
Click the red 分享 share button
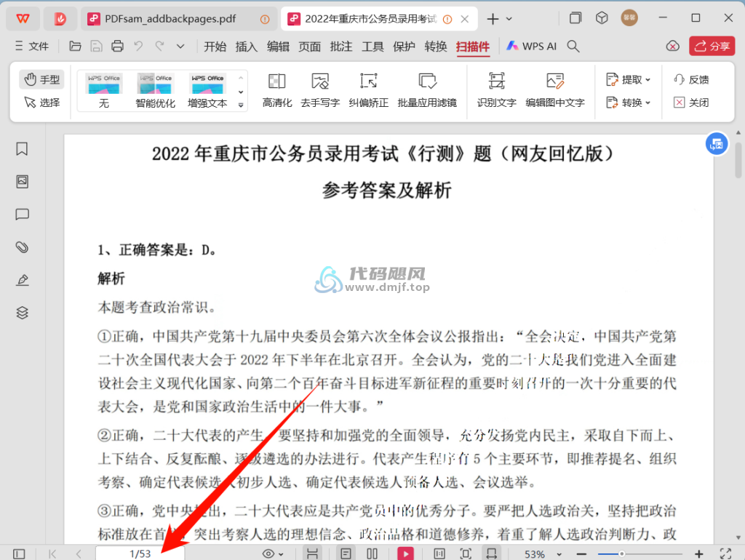[x=712, y=46]
